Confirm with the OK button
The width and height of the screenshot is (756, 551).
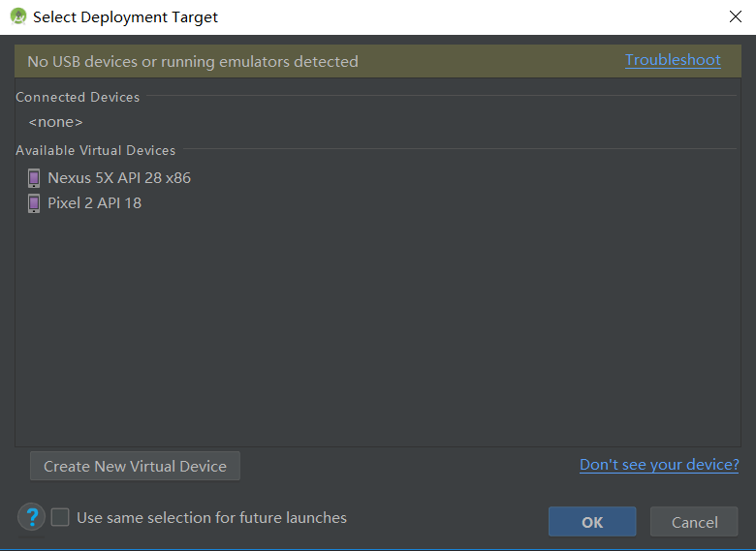[x=592, y=522]
